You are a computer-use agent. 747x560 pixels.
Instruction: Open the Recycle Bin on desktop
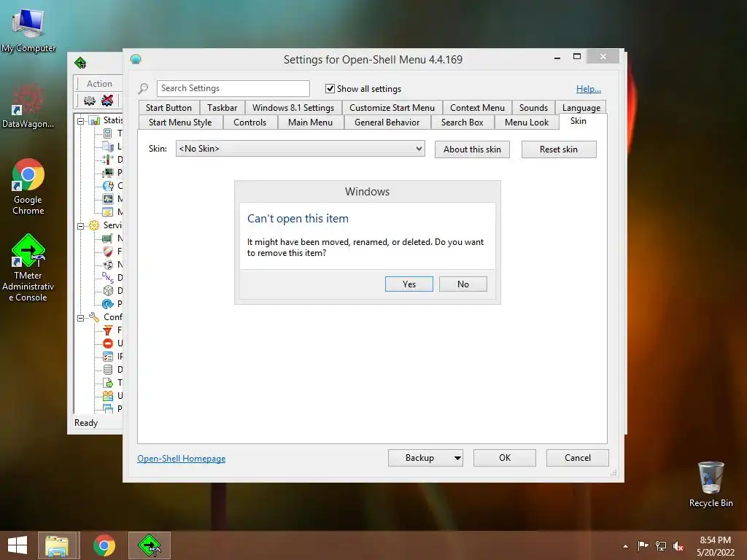pos(711,484)
